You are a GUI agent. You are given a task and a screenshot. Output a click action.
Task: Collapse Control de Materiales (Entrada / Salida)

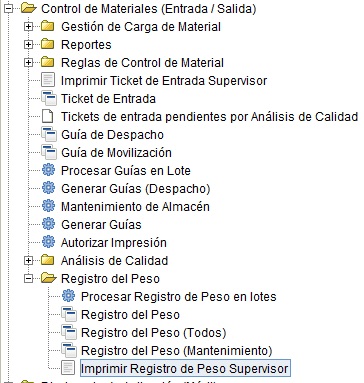pyautogui.click(x=9, y=9)
